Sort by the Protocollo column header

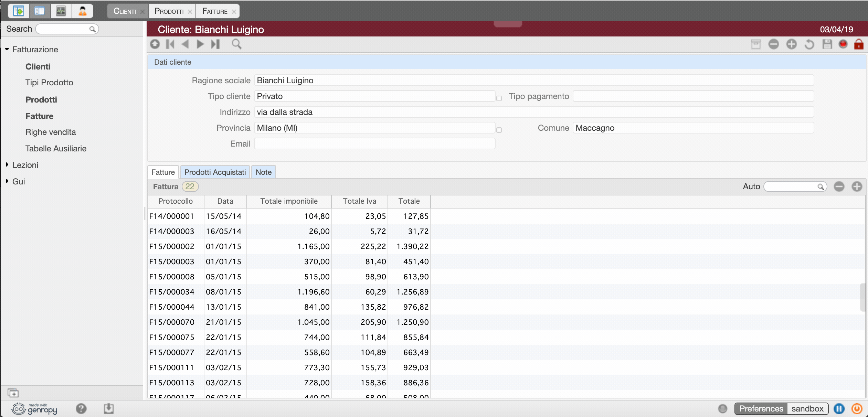[176, 201]
